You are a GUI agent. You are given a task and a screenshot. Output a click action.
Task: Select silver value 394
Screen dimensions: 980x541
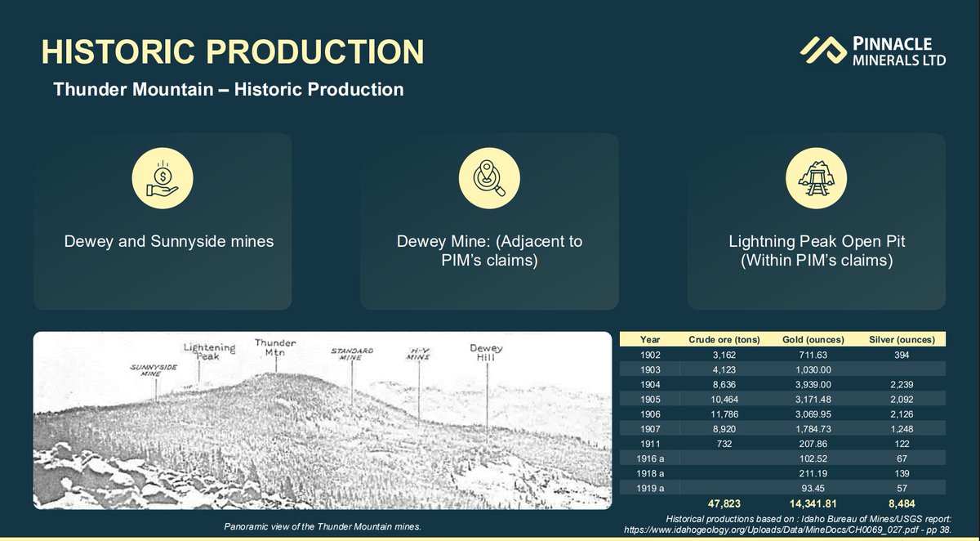point(901,355)
